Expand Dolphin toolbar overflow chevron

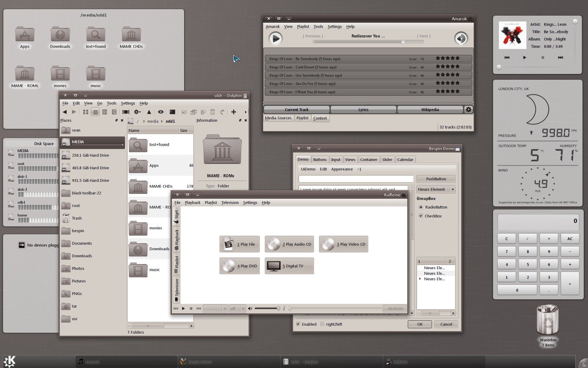[245, 112]
